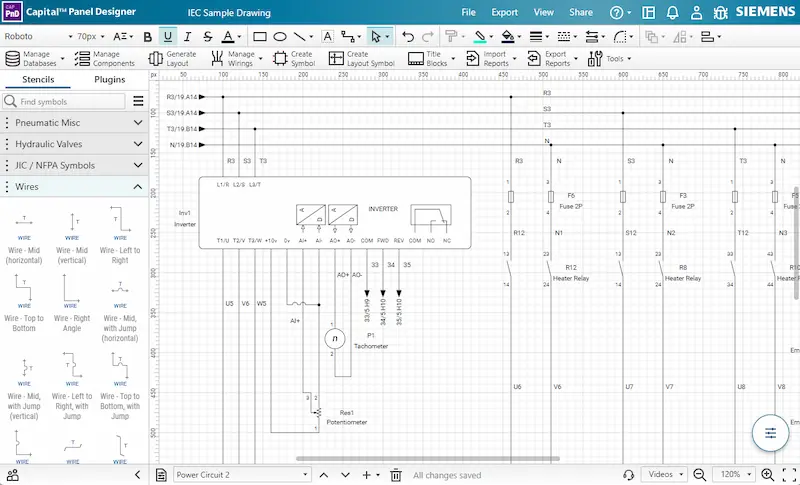The image size is (800, 485).
Task: Expand the Pneumatic Misc stencil section
Action: click(x=138, y=122)
